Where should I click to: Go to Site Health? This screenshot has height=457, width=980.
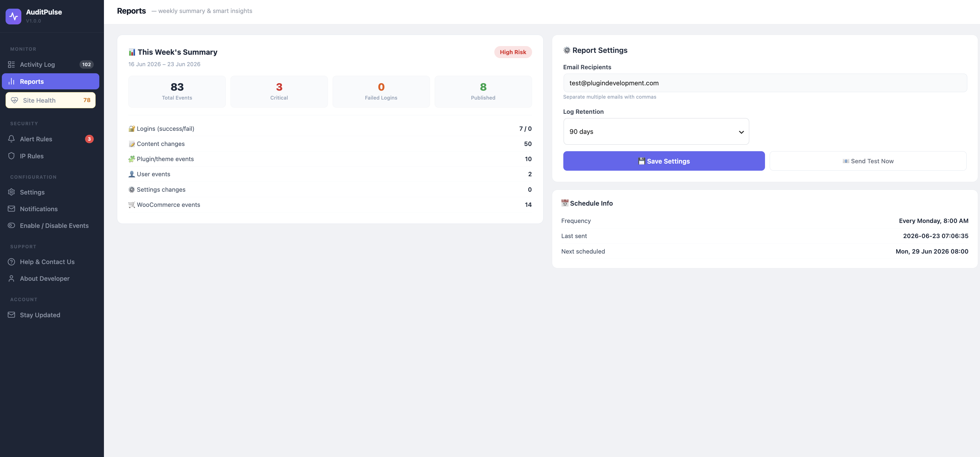pyautogui.click(x=51, y=100)
